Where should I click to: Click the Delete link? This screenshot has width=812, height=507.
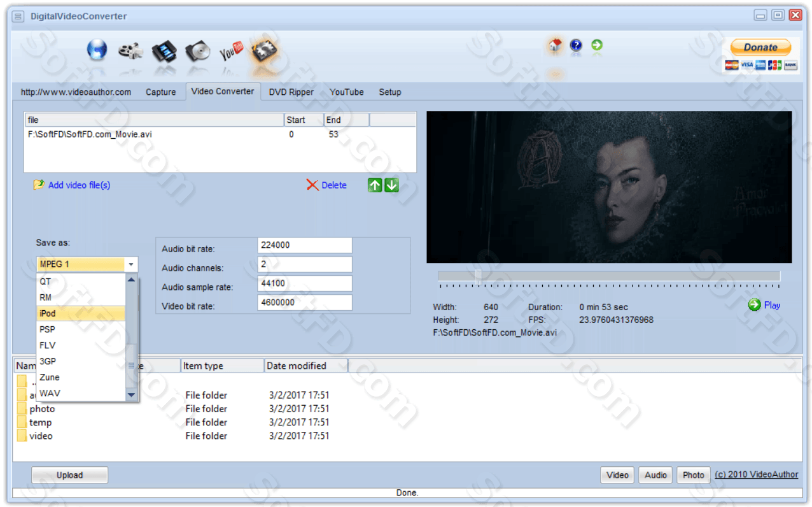click(334, 185)
